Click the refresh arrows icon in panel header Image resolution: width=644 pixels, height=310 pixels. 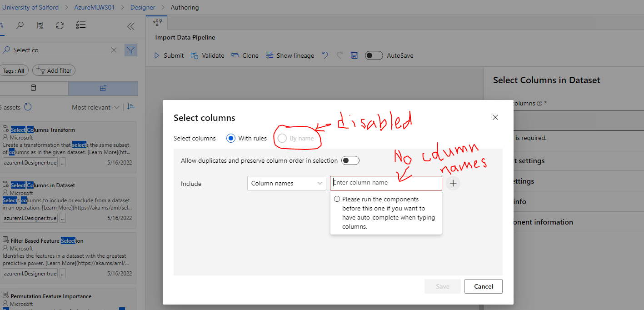tap(60, 25)
